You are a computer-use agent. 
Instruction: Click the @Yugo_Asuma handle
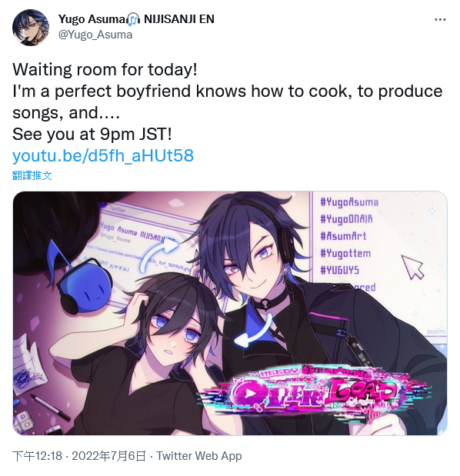point(95,35)
